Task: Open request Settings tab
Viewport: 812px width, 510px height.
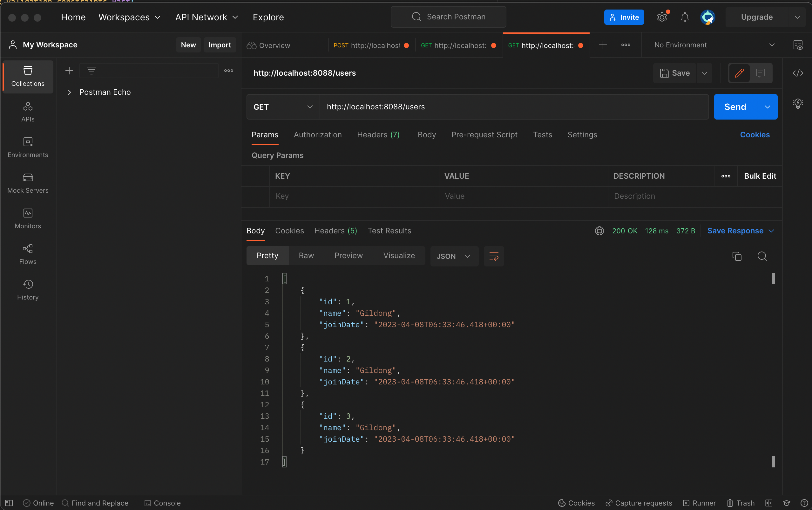Action: 582,134
